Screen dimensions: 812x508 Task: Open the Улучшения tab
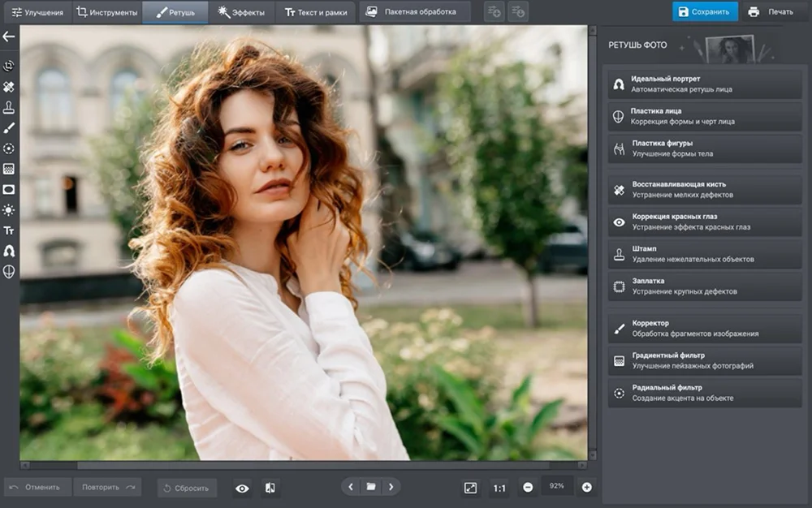click(x=35, y=12)
